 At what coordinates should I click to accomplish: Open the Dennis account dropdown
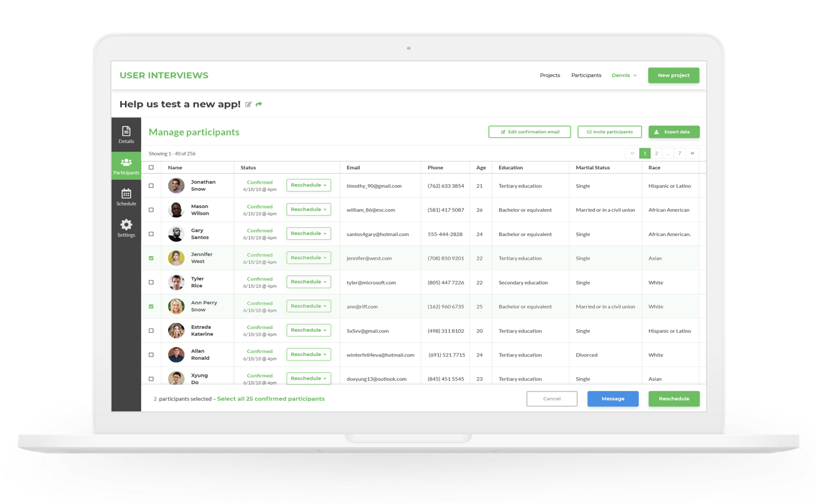[624, 75]
